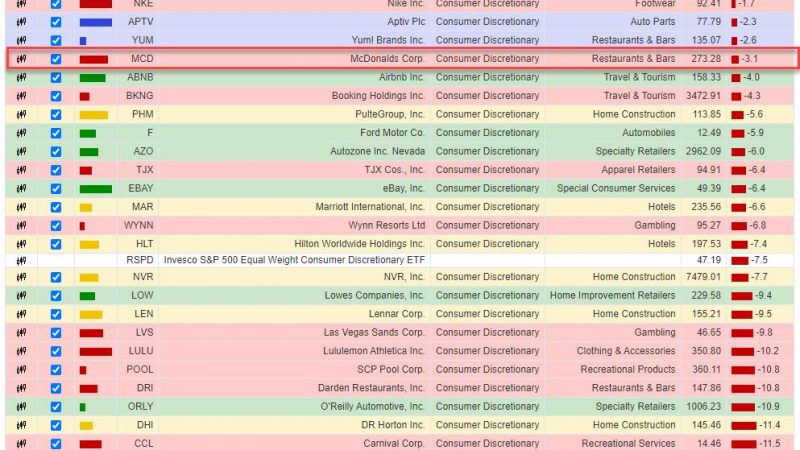This screenshot has width=800, height=450.
Task: Click the price 3472.91 for Booking
Action: pos(703,96)
